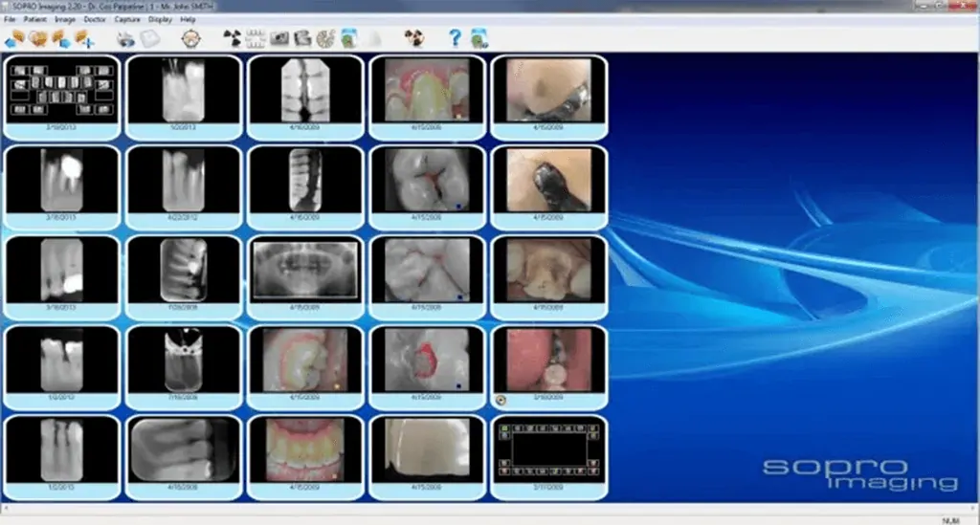Click the NUM indicator in the status bar
This screenshot has width=980, height=525.
[x=950, y=520]
